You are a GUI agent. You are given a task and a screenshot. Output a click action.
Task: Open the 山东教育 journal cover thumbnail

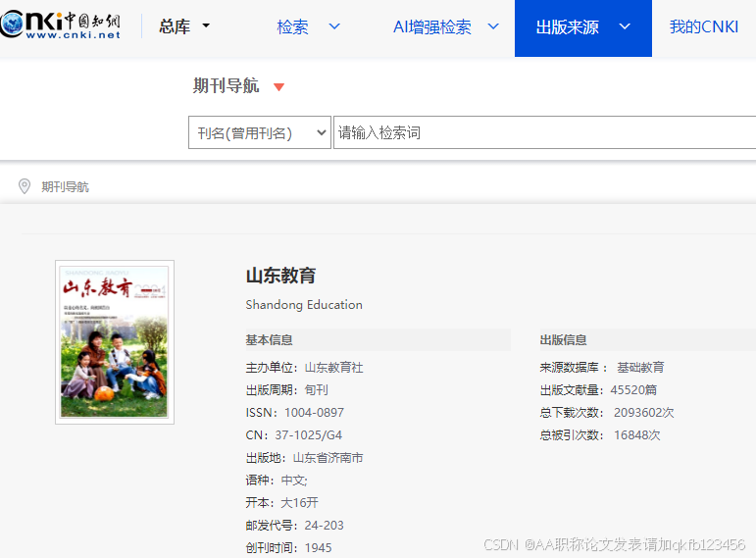coord(115,342)
